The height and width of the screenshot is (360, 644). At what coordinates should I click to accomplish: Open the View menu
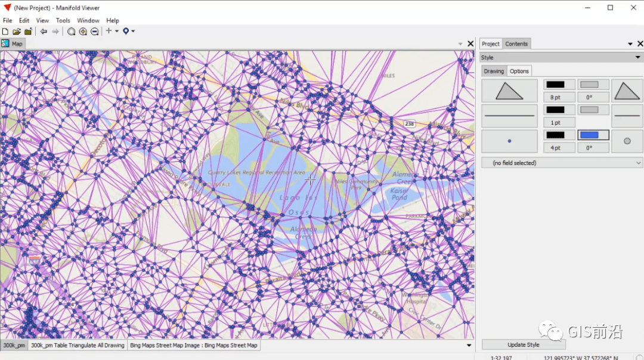click(42, 20)
